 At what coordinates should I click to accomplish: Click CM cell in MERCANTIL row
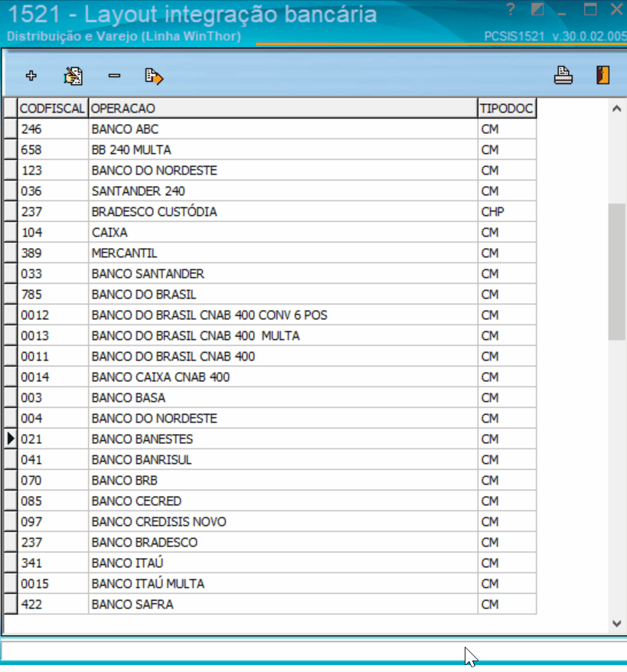507,253
